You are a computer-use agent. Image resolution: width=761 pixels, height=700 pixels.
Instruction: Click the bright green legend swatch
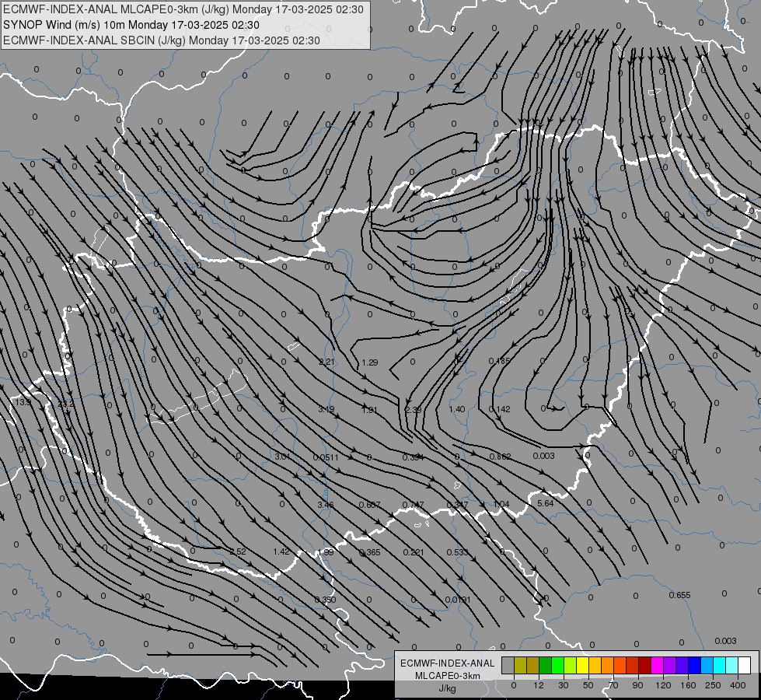[x=557, y=665]
